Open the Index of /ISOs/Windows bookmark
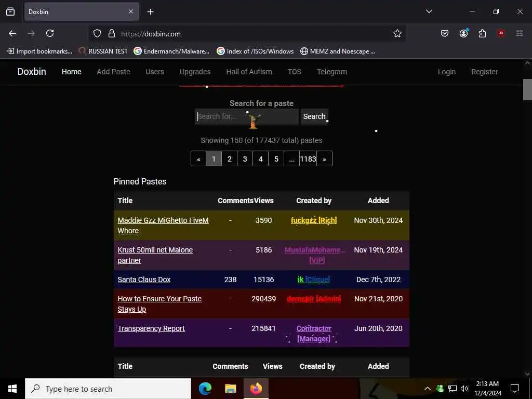 coord(255,51)
